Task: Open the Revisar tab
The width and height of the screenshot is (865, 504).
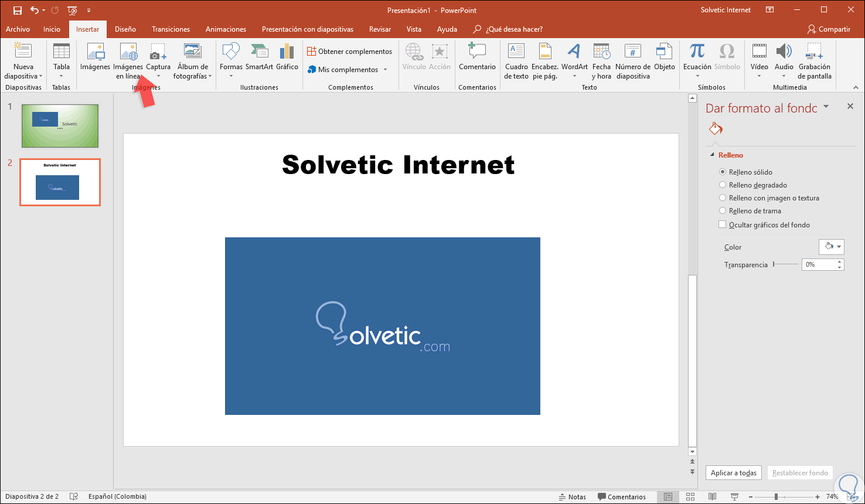Action: click(x=380, y=29)
